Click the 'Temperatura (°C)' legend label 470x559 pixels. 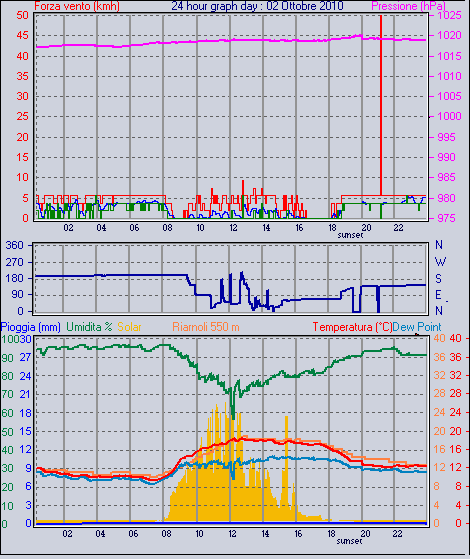pos(352,327)
